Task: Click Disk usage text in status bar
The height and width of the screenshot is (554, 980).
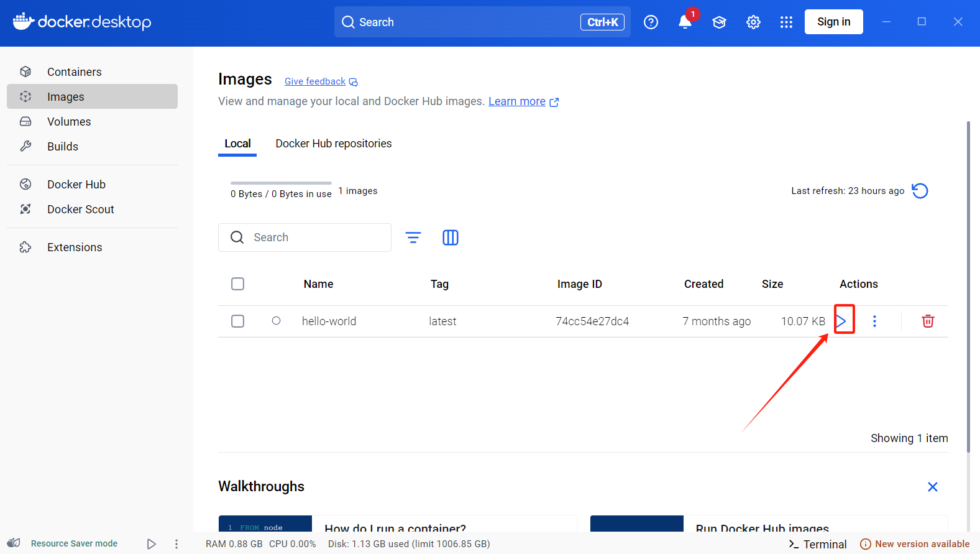Action: 409,544
